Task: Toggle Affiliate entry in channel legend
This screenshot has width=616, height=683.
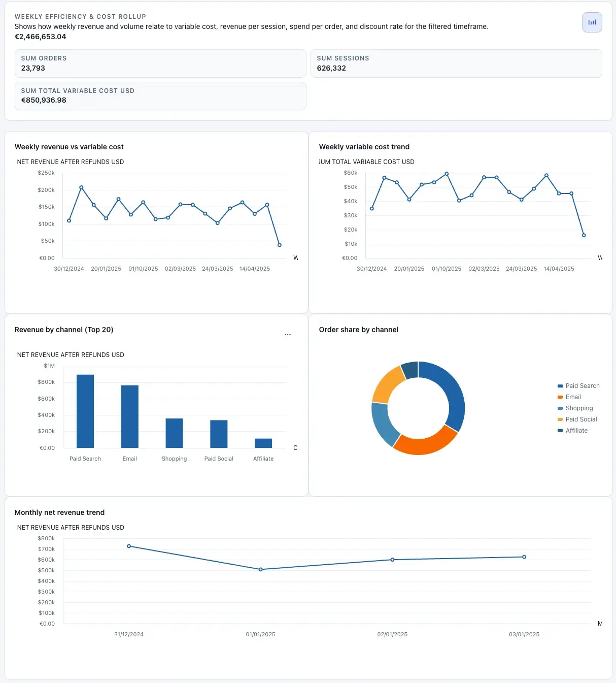Action: pyautogui.click(x=576, y=431)
